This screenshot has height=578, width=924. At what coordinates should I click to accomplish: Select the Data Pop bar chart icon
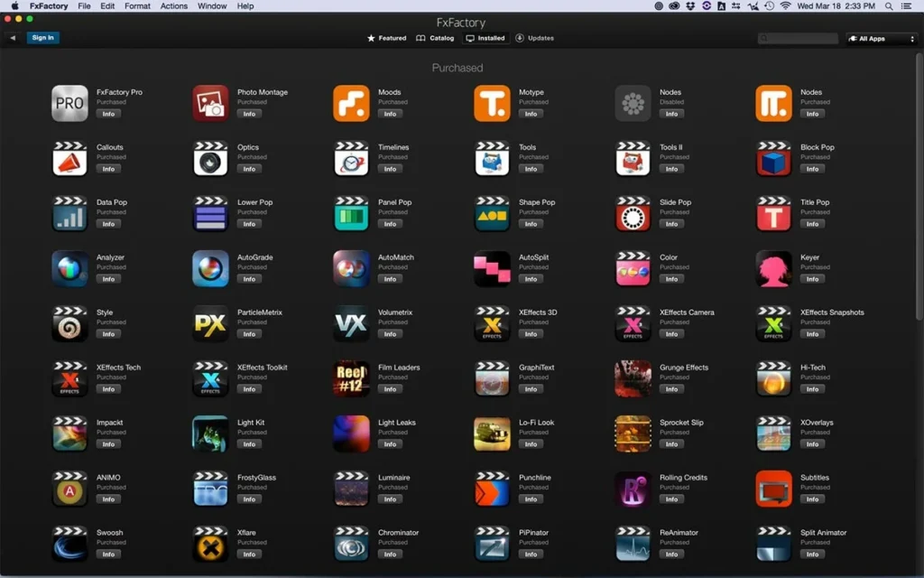tap(69, 213)
